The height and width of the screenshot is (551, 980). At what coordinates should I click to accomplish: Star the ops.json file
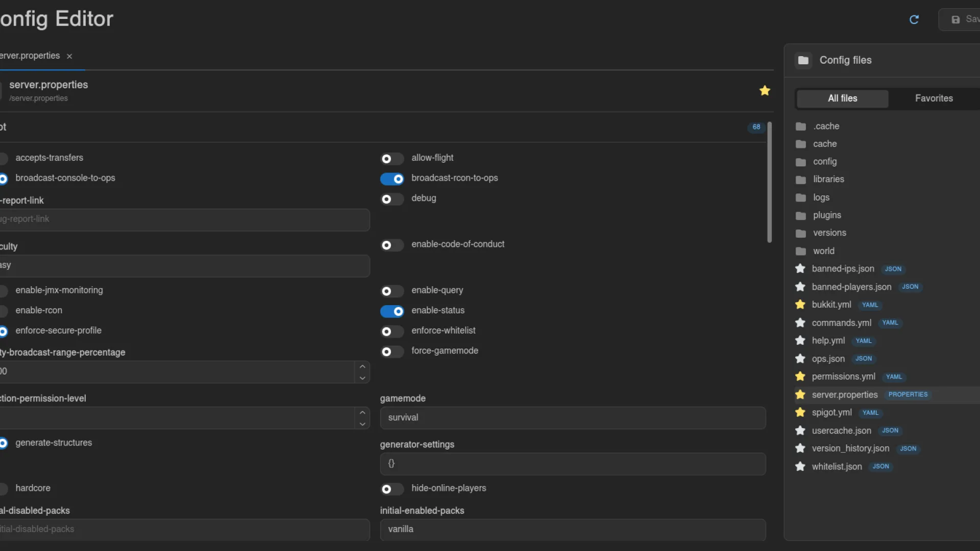tap(800, 359)
